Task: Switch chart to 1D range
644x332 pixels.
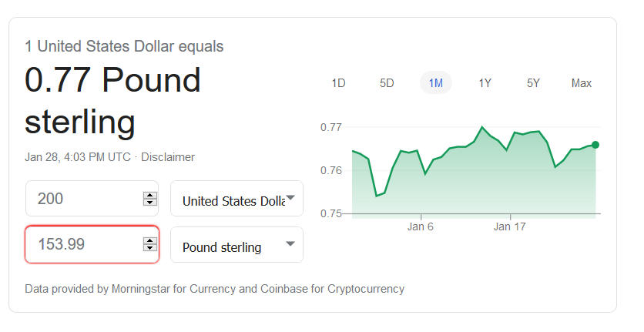Action: pos(338,83)
